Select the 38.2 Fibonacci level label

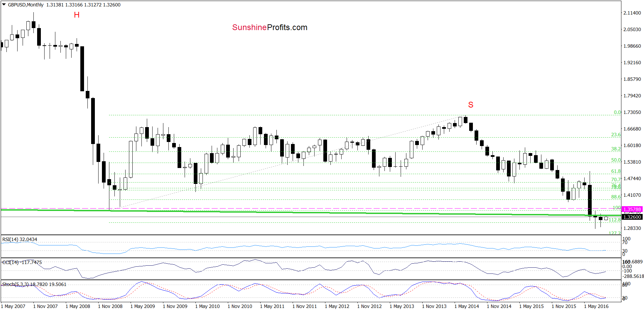(x=616, y=149)
